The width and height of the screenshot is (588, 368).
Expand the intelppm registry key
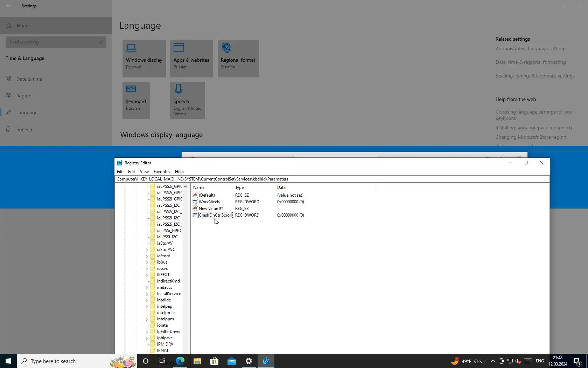pyautogui.click(x=147, y=319)
